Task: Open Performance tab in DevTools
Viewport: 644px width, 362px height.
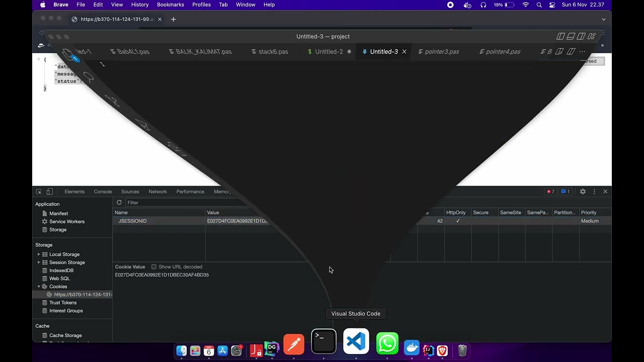Action: tap(190, 192)
